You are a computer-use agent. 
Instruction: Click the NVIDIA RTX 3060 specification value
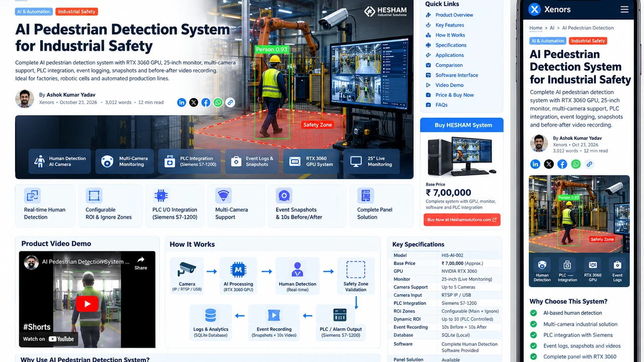pos(459,271)
